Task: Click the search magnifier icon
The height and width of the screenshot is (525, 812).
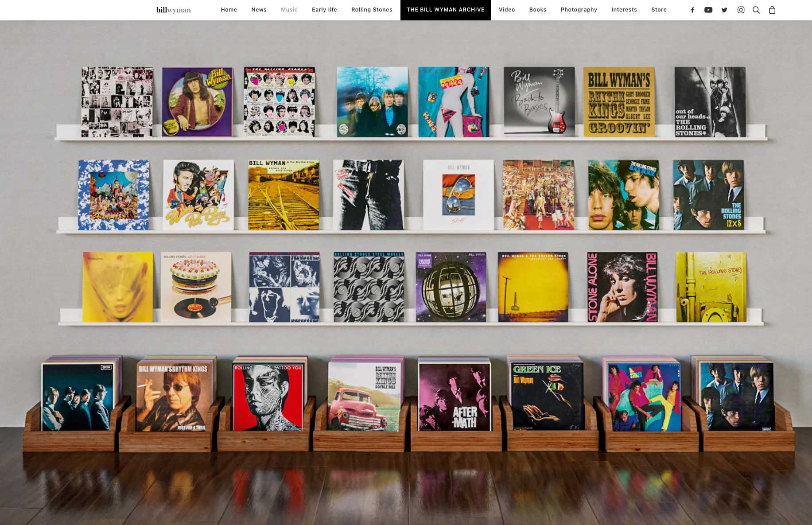Action: pos(756,10)
